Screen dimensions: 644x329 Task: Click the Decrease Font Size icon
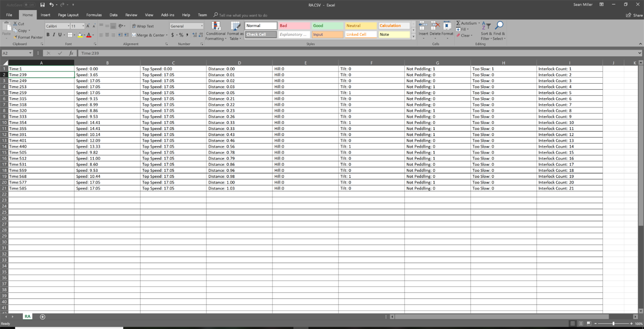94,26
